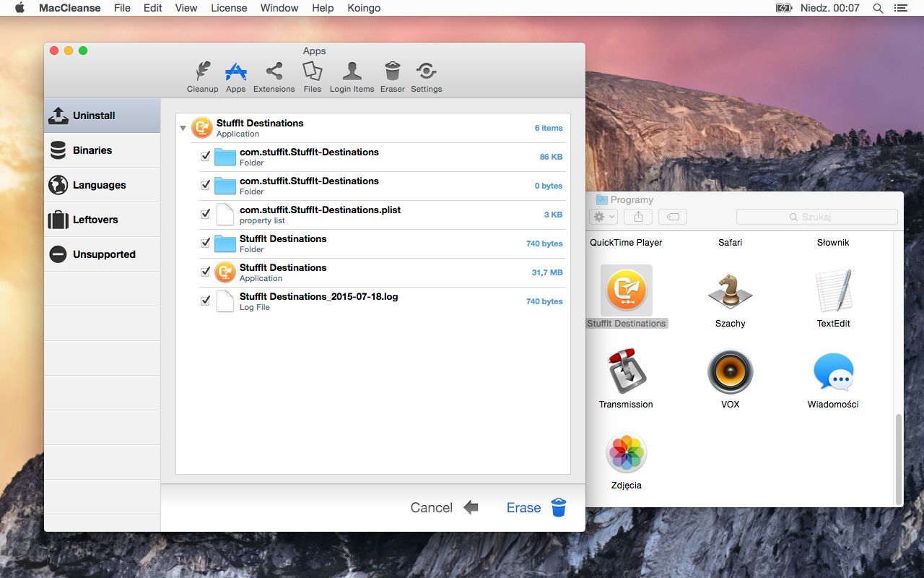
Task: Select Unsupported in the sidebar
Action: (102, 254)
